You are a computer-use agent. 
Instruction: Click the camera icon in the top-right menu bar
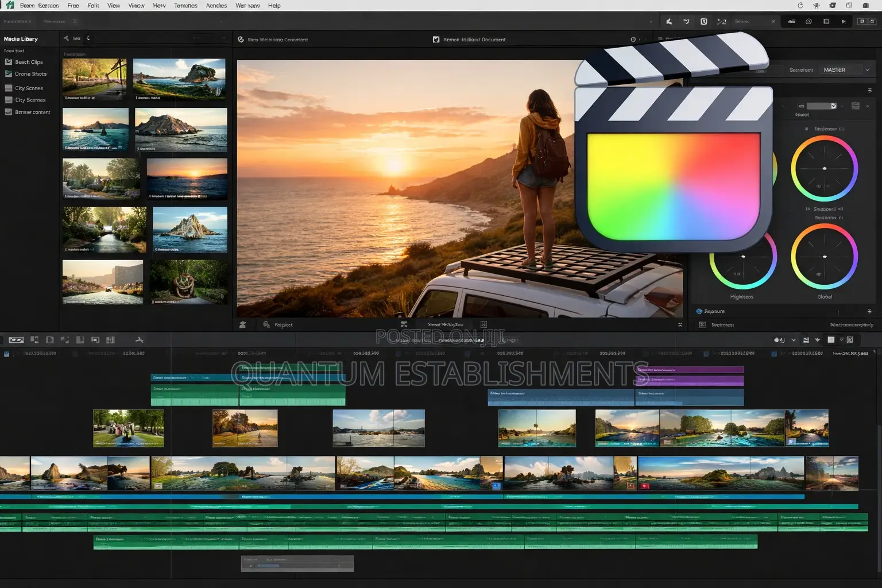[x=833, y=6]
